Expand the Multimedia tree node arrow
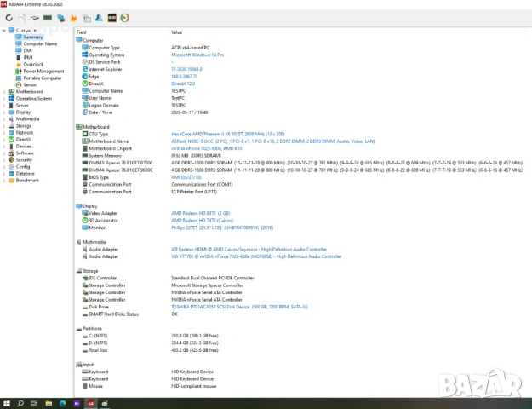 click(4, 119)
